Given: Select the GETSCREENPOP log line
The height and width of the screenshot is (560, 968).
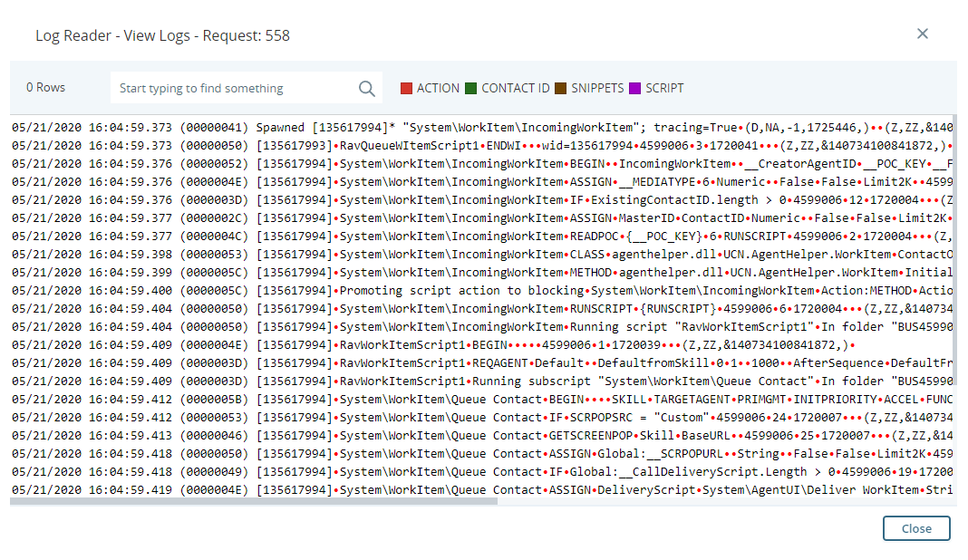Looking at the screenshot, I should pos(482,436).
